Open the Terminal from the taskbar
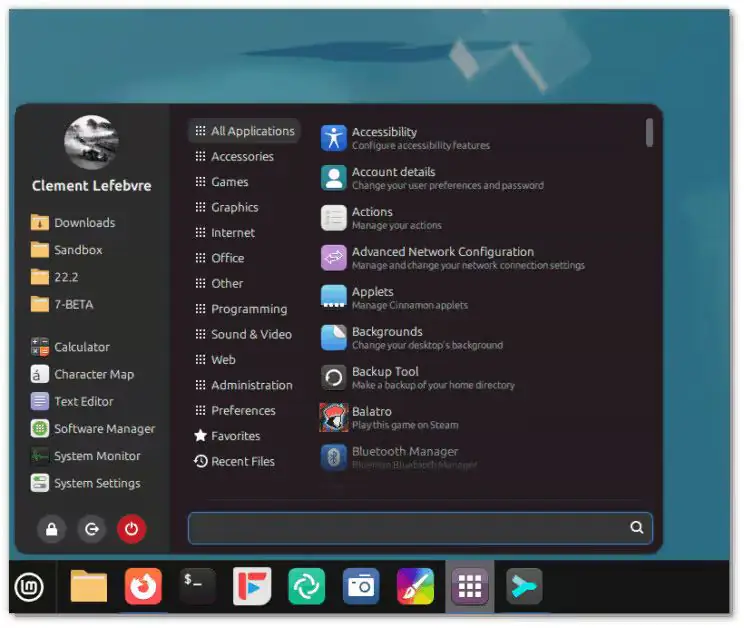Image resolution: width=744 pixels, height=628 pixels. click(197, 586)
